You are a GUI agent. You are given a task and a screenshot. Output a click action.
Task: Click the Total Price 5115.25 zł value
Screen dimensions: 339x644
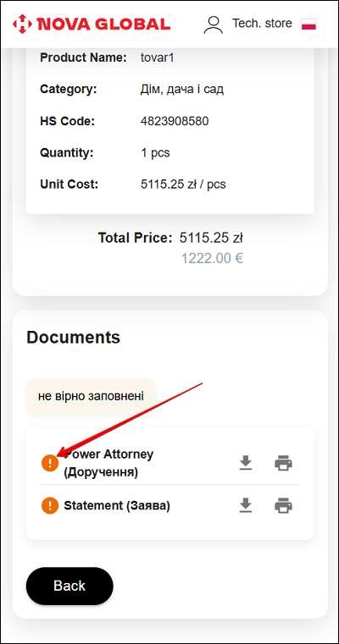[211, 238]
